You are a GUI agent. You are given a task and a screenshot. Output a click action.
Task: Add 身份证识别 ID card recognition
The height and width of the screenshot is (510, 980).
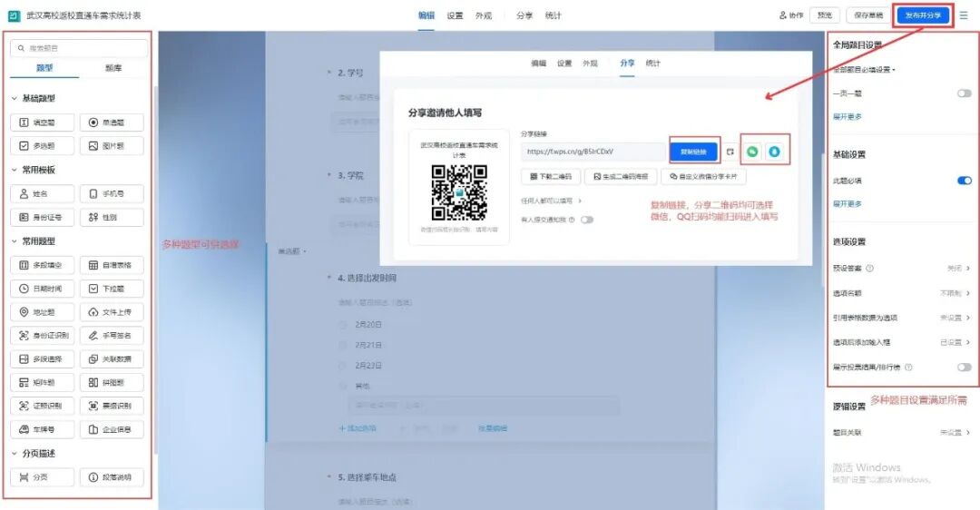pos(42,336)
